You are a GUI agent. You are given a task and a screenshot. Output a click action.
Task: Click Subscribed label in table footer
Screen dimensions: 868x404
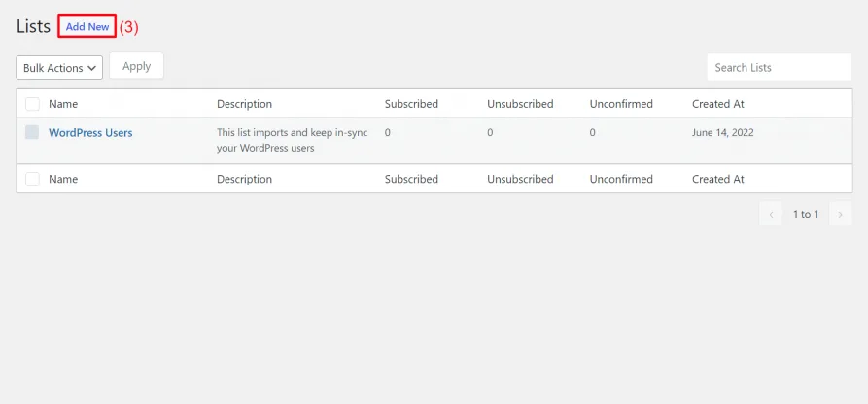point(411,179)
